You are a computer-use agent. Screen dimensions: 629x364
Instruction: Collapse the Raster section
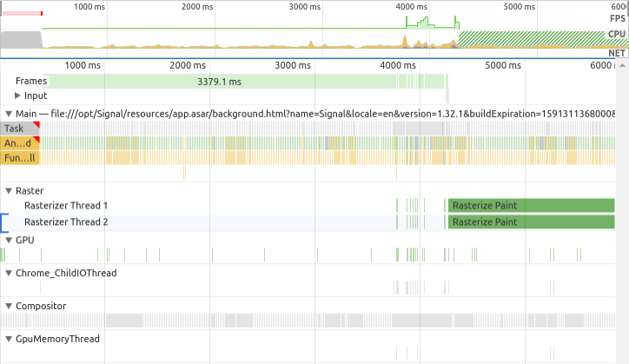click(x=9, y=191)
